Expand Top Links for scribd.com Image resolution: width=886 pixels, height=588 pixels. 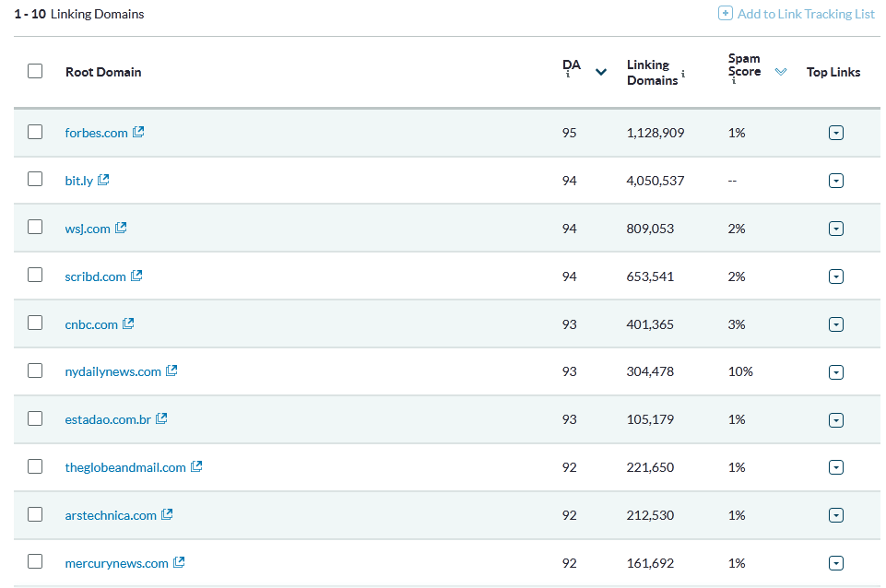(836, 276)
